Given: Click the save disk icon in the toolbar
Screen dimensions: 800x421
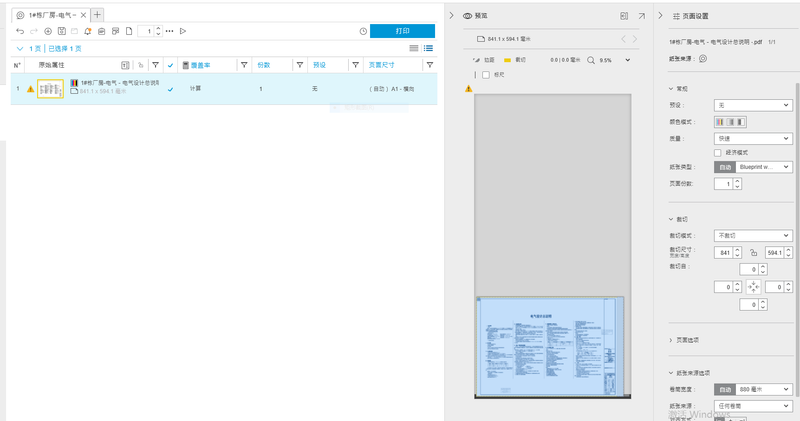Looking at the screenshot, I should pos(62,31).
